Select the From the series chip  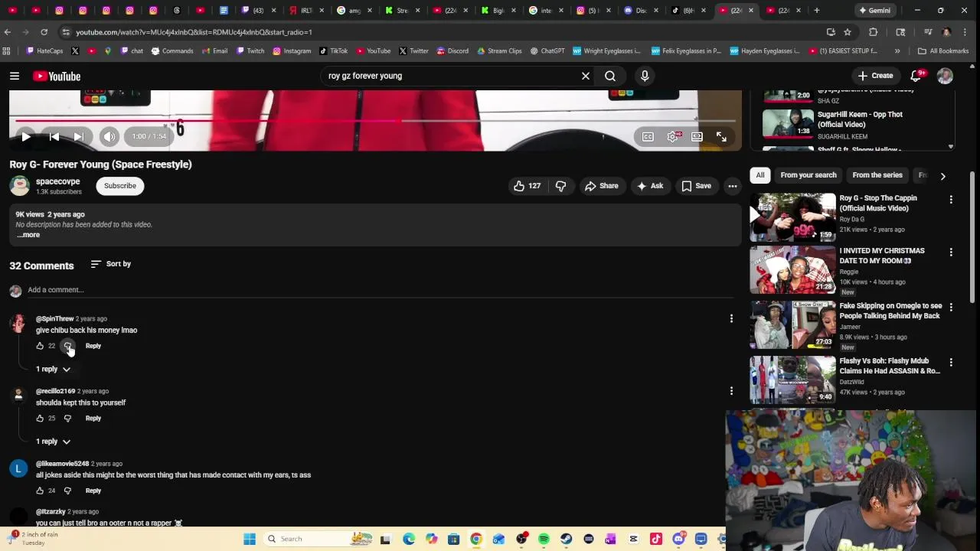[877, 175]
